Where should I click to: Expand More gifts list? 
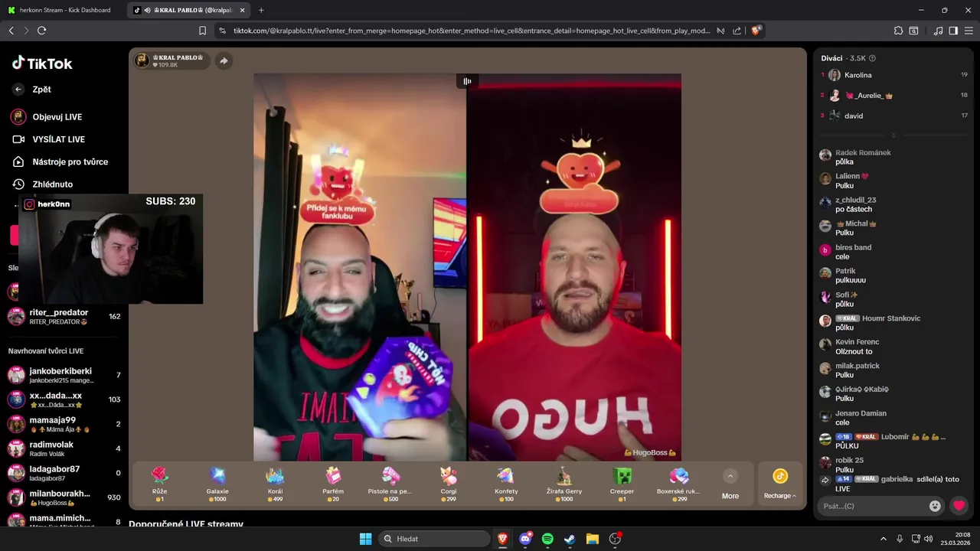[730, 484]
